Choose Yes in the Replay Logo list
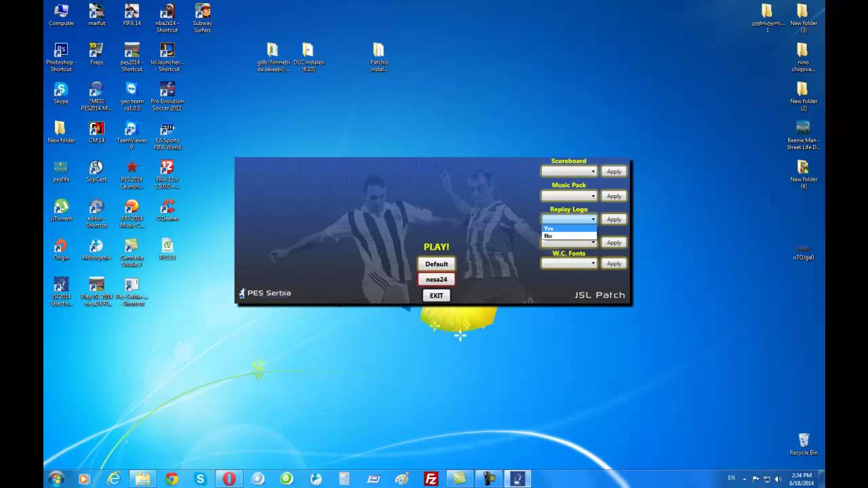The height and width of the screenshot is (488, 868). 569,228
